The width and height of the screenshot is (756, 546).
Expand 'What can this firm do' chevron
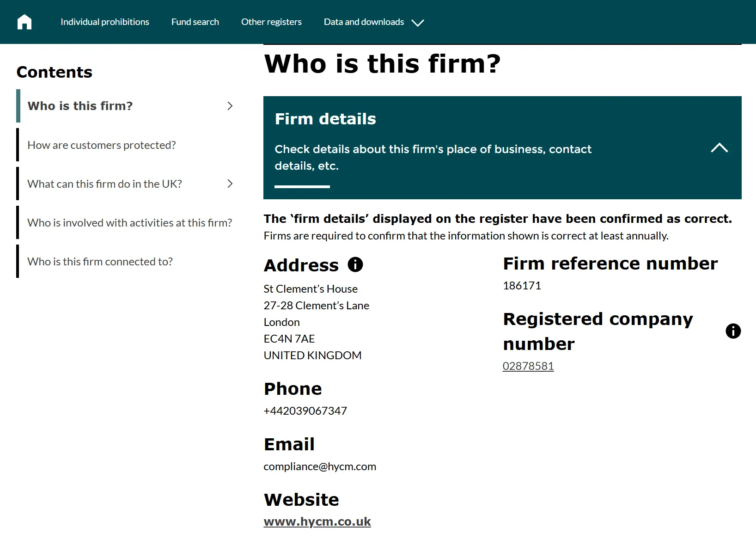click(230, 184)
